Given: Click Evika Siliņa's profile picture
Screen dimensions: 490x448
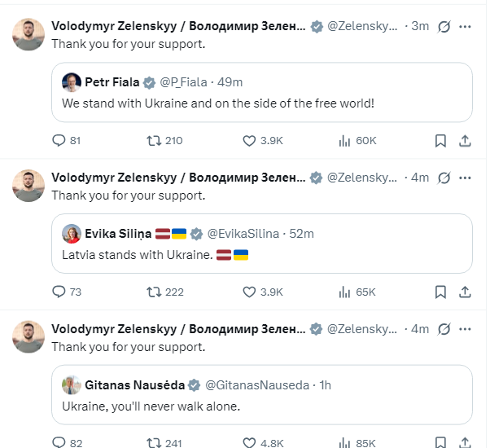Looking at the screenshot, I should pyautogui.click(x=72, y=234).
